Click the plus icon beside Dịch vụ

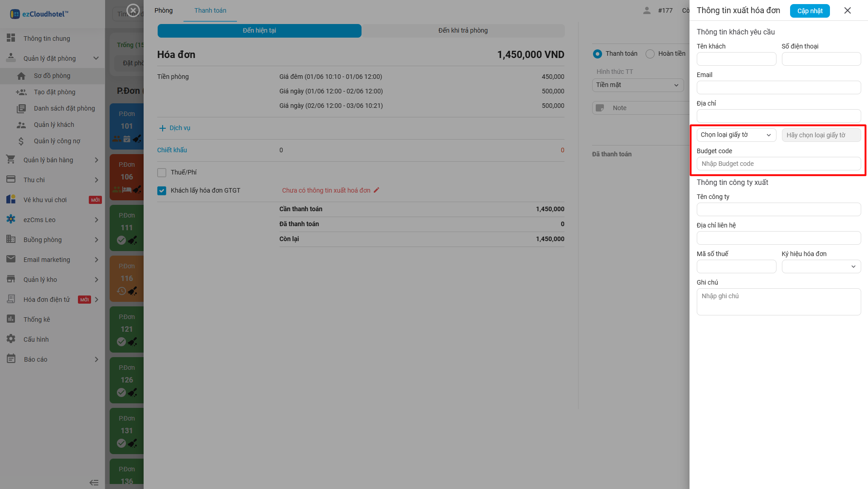point(163,128)
